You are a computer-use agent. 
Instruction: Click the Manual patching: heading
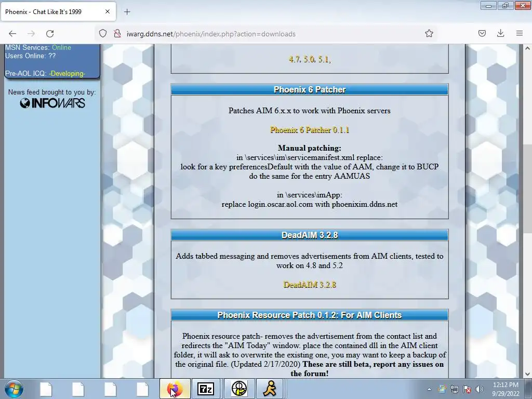(x=310, y=148)
